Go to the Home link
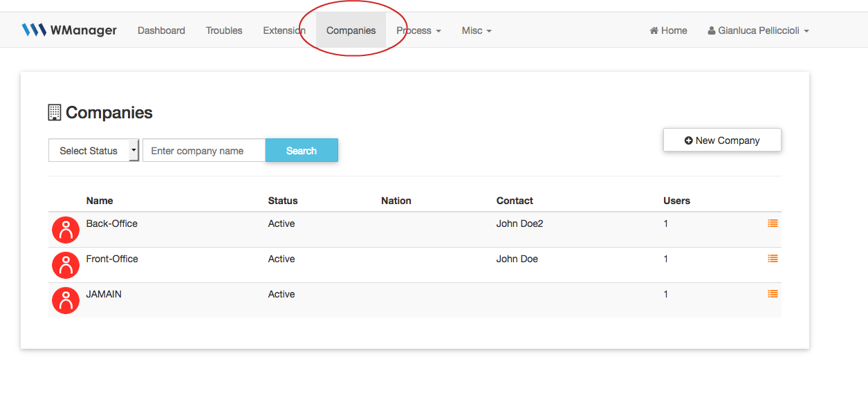 coord(668,30)
